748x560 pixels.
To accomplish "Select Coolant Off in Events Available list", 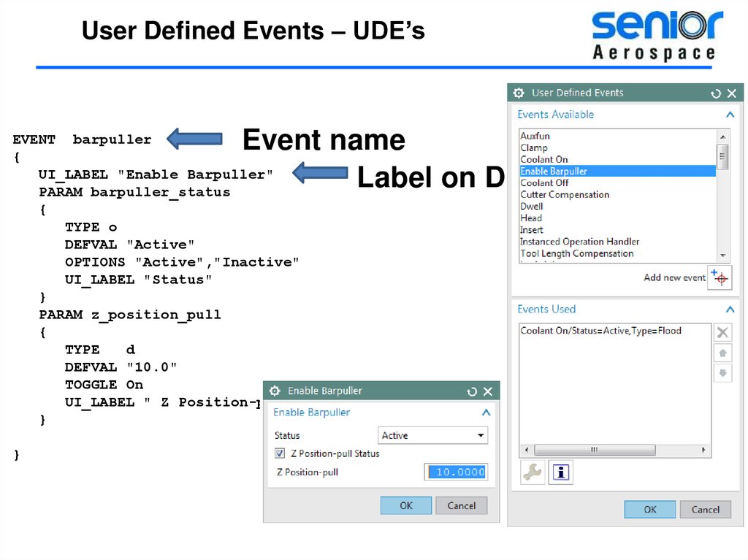I will 618,183.
